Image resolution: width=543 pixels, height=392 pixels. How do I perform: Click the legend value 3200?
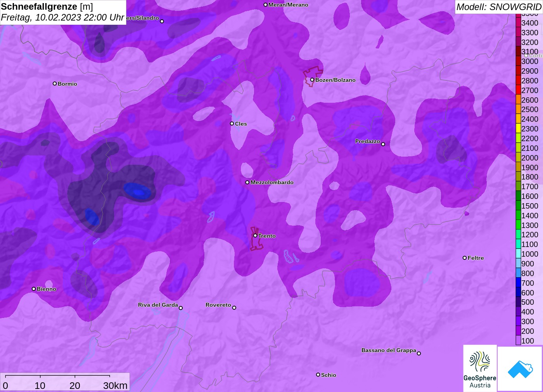pyautogui.click(x=530, y=42)
